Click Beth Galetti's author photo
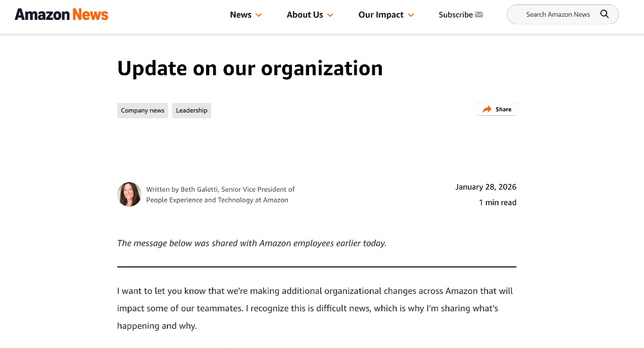 pyautogui.click(x=129, y=194)
